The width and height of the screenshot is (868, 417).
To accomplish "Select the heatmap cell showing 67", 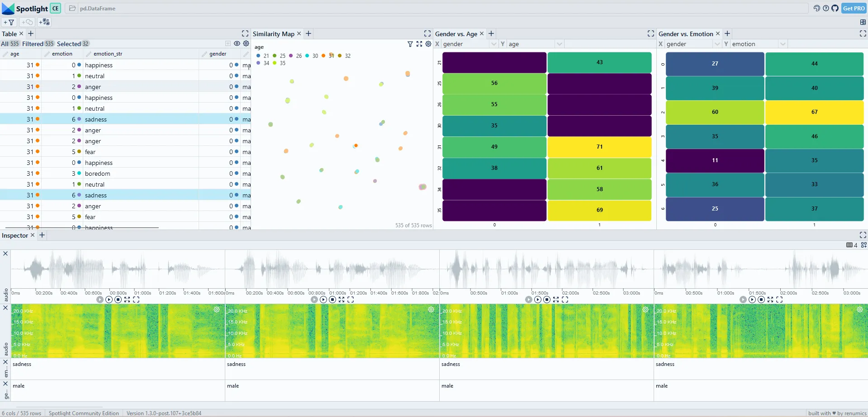I will (x=814, y=112).
